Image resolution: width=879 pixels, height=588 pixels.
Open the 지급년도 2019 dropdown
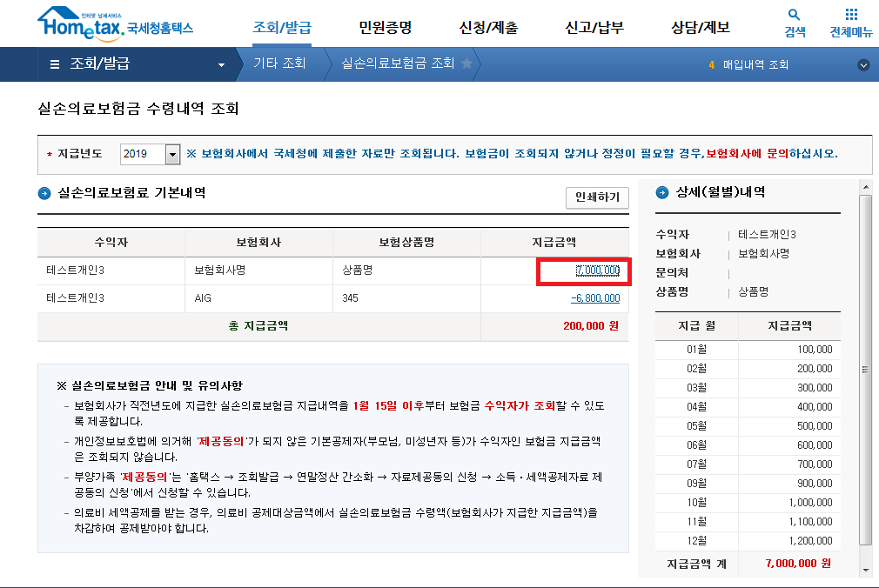[172, 154]
